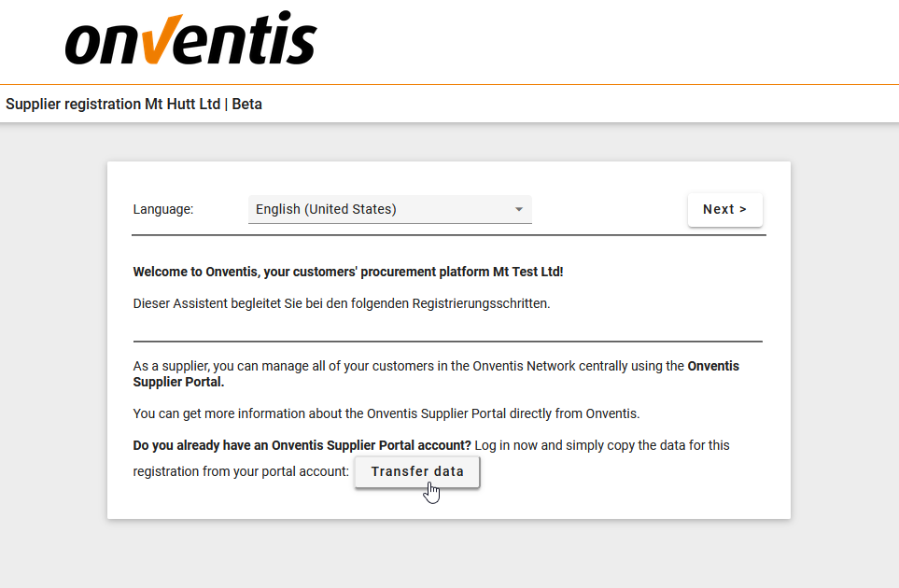Click the Beta label in the header
The width and height of the screenshot is (899, 588).
click(x=247, y=104)
